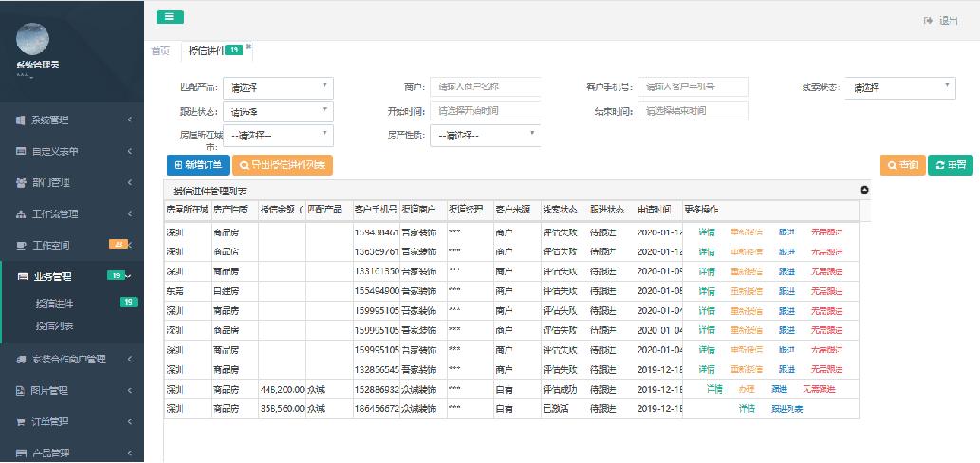Open 详情 for the 136069761 row

(707, 251)
